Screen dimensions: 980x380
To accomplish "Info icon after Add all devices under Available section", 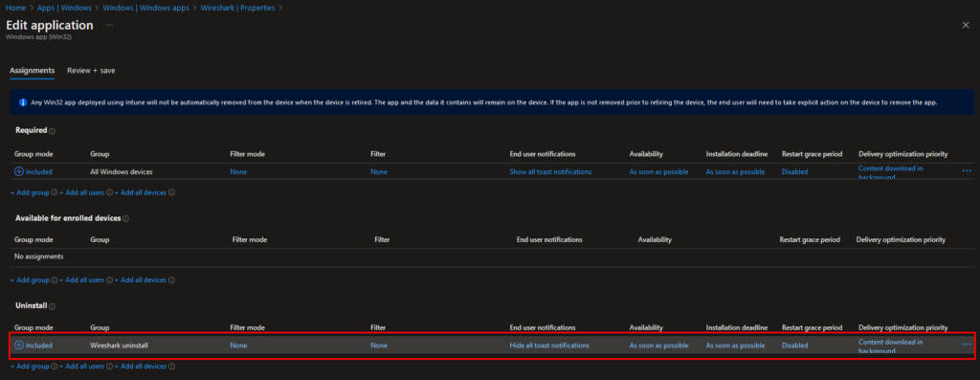I will (172, 280).
